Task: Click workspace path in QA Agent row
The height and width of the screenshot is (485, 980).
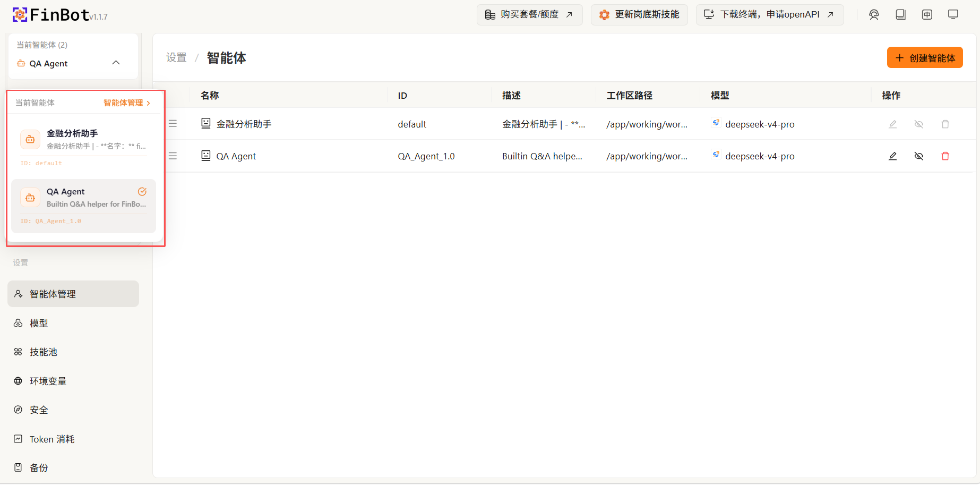Action: (x=647, y=156)
